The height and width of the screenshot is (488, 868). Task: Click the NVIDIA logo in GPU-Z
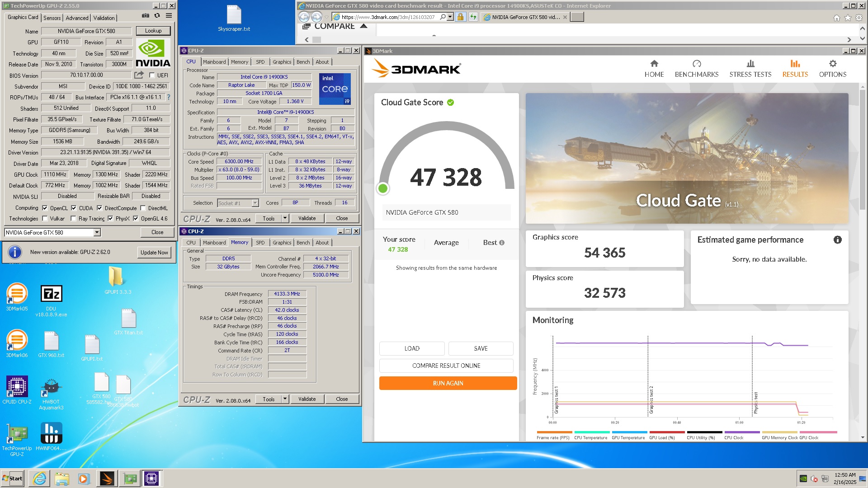pos(153,53)
